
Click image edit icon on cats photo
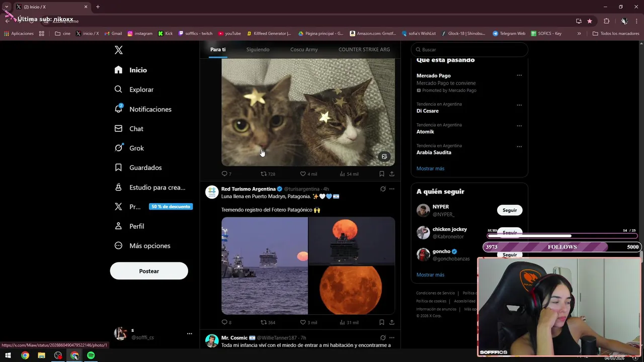click(384, 156)
